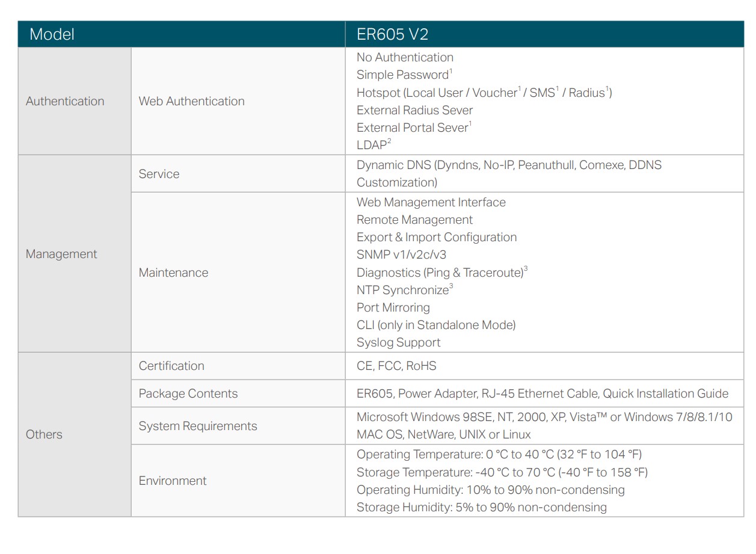Click the System Requirements label
The image size is (756, 554).
click(x=197, y=426)
